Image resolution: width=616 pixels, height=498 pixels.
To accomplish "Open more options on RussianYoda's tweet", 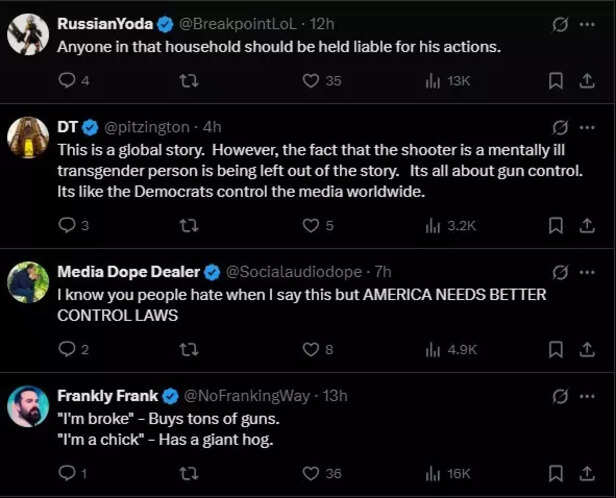I will pos(588,23).
